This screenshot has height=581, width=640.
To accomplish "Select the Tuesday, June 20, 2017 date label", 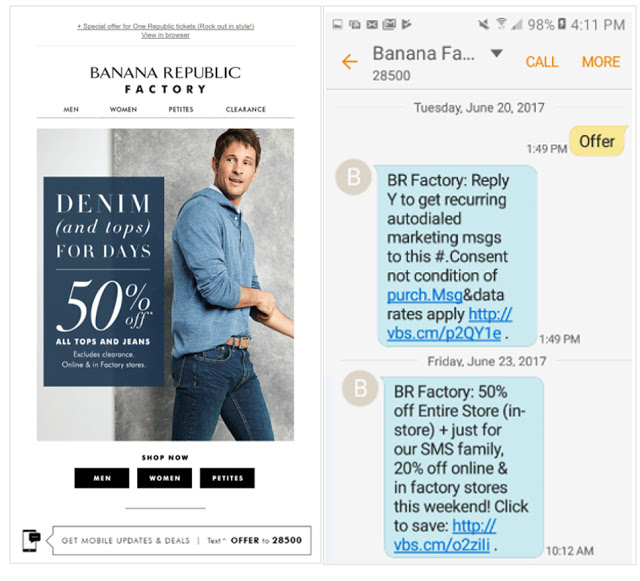I will click(479, 108).
